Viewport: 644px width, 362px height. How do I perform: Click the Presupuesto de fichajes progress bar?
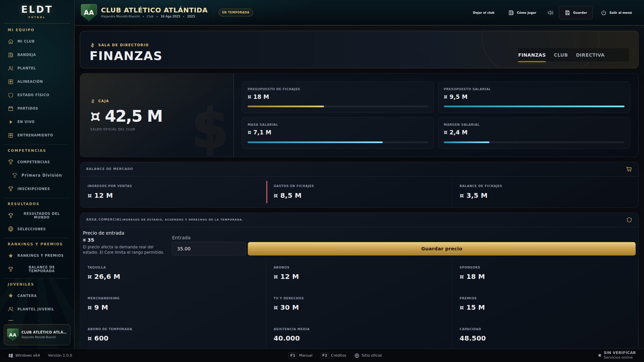coord(338,107)
